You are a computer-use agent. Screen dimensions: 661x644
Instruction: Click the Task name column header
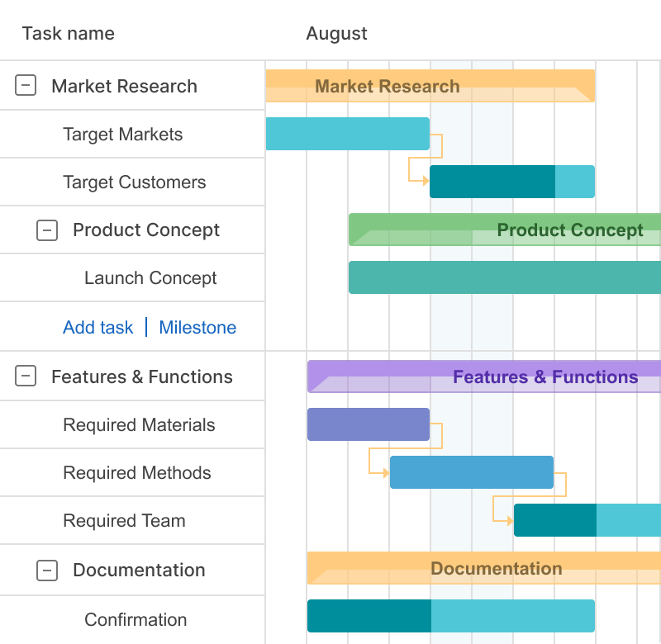click(x=68, y=34)
